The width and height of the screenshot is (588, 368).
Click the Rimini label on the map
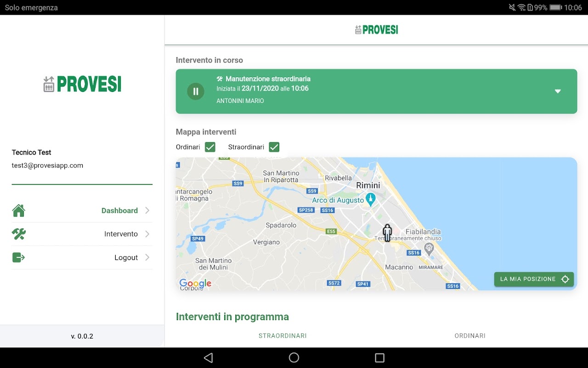pos(368,185)
